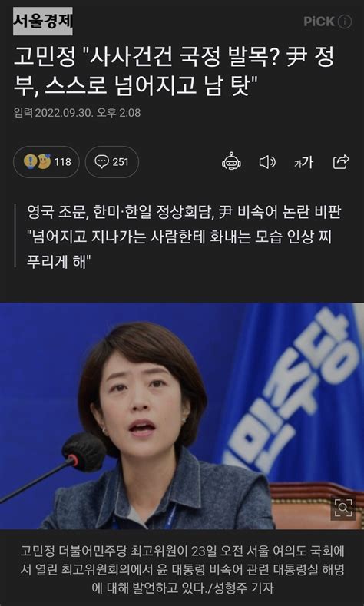Image resolution: width=364 pixels, height=606 pixels.
Task: Click the summary quote block text
Action: (184, 237)
